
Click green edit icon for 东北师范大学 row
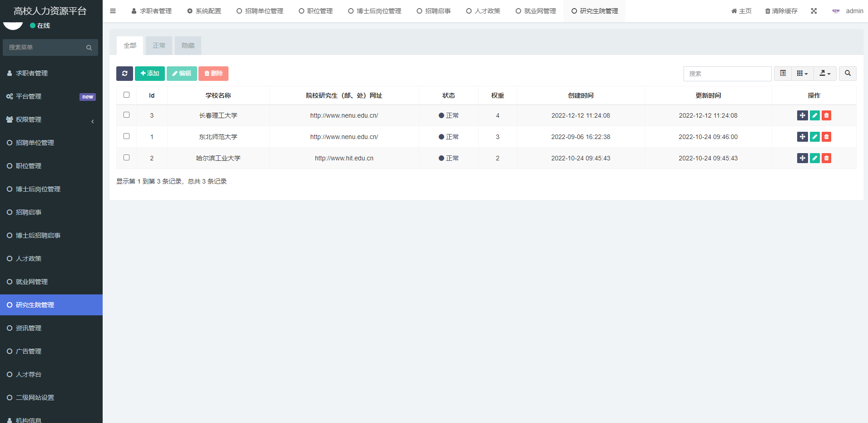pos(814,137)
